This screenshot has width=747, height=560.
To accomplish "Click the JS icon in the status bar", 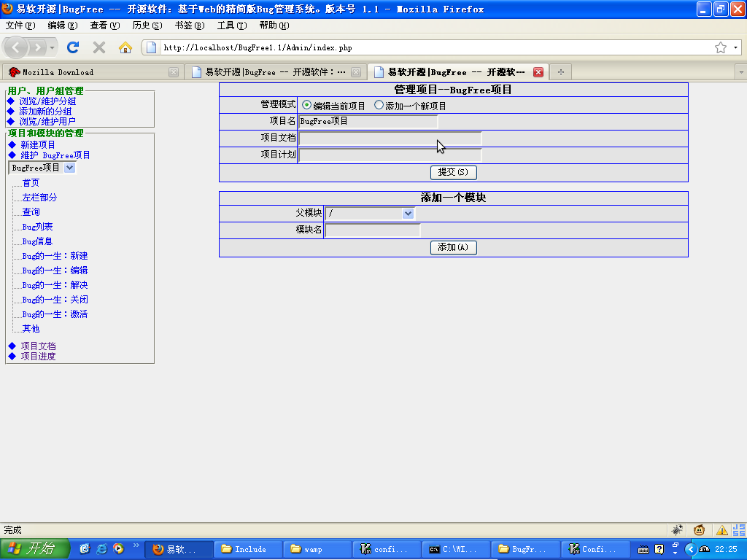I will click(739, 529).
